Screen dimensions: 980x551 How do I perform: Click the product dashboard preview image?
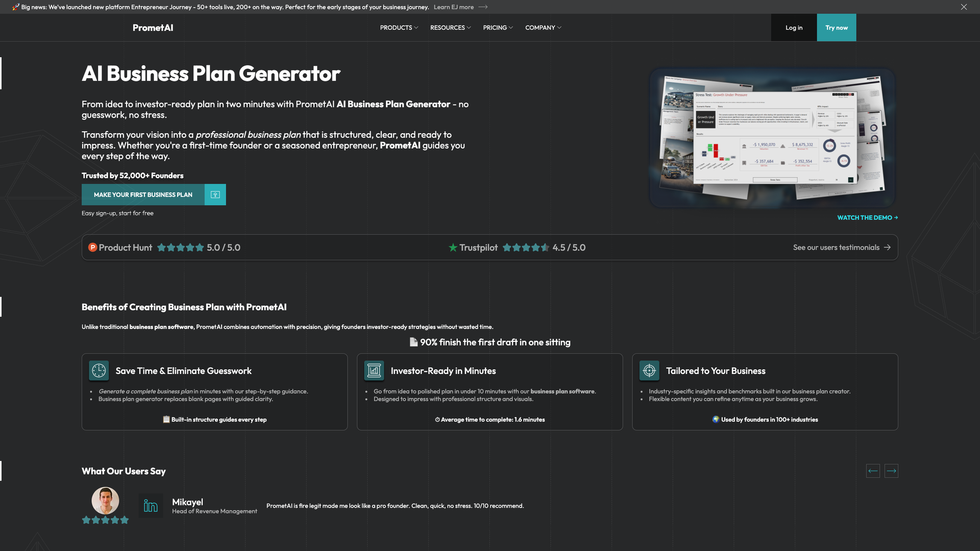point(772,138)
